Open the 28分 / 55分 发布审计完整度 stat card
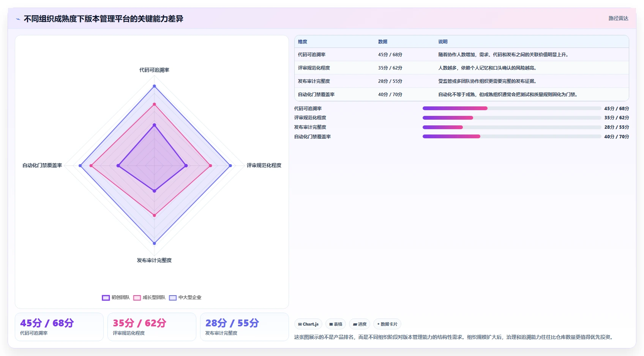 [x=245, y=327]
